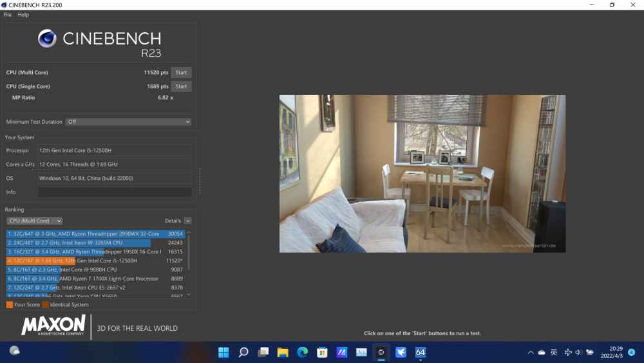Viewport: 644px width, 363px height.
Task: Click the taskbar Search magnifier icon
Action: (243, 352)
